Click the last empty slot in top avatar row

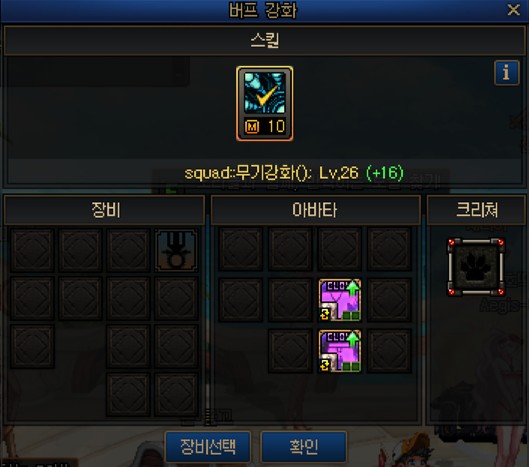click(389, 249)
